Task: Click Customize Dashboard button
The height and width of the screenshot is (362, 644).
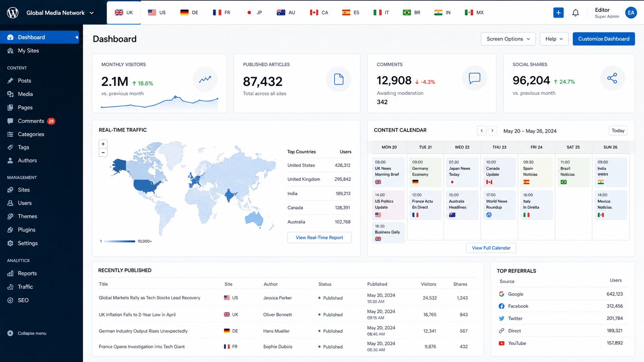Action: (x=604, y=39)
